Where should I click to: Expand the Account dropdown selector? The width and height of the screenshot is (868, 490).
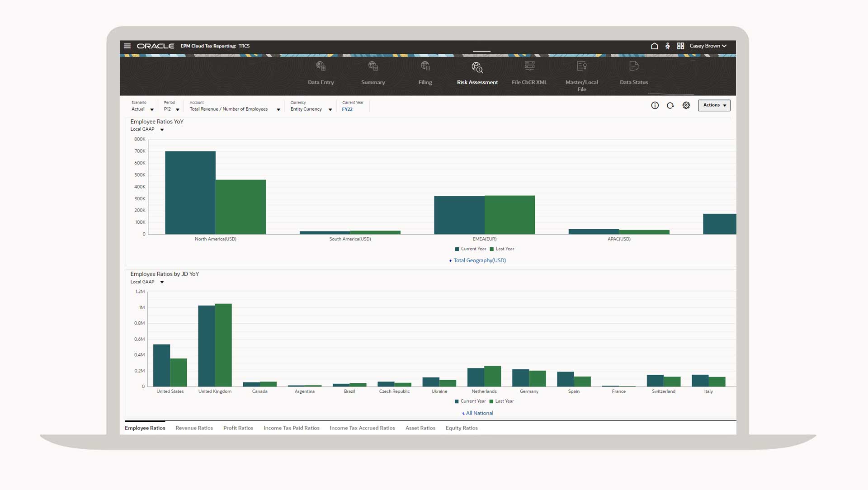tap(278, 109)
